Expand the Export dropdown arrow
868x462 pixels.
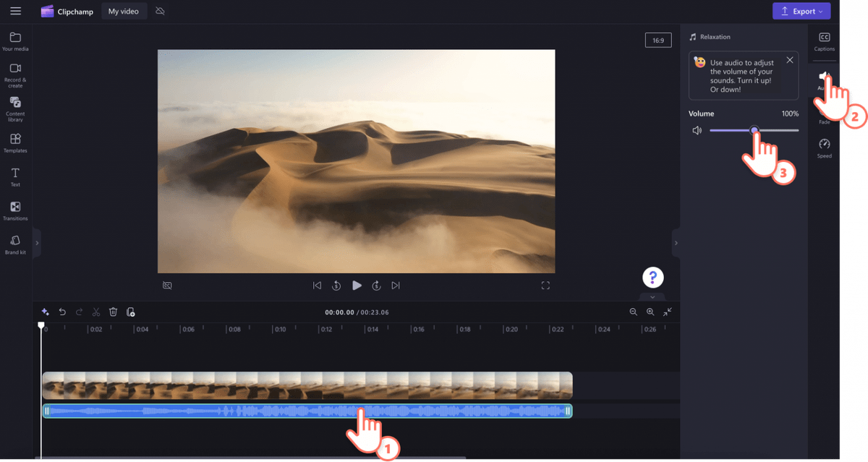(x=820, y=11)
